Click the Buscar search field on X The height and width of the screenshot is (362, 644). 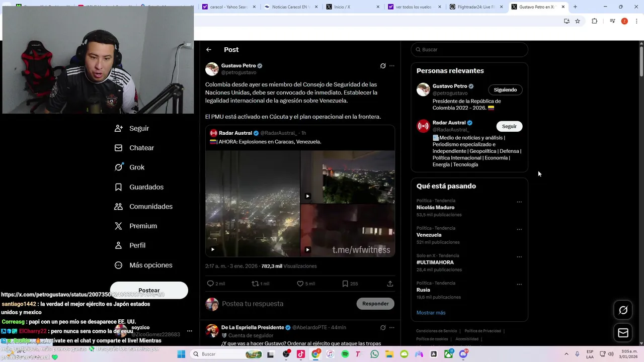point(469,50)
